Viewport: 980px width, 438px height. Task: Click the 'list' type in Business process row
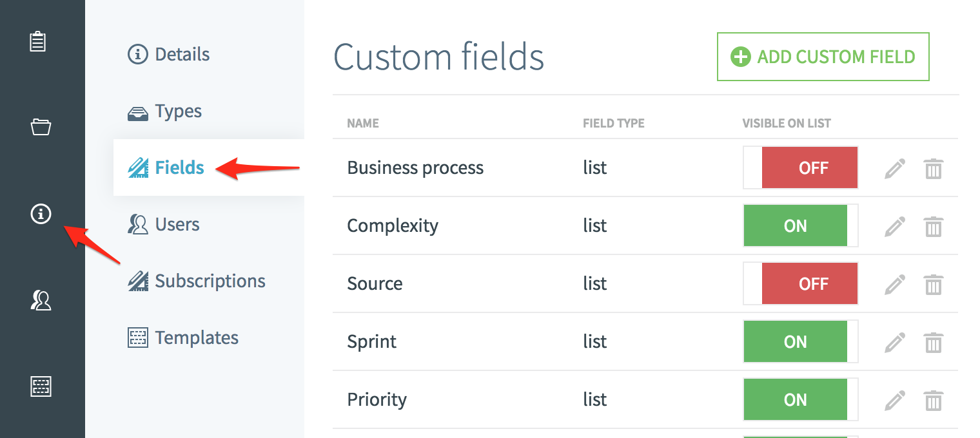[x=595, y=168]
